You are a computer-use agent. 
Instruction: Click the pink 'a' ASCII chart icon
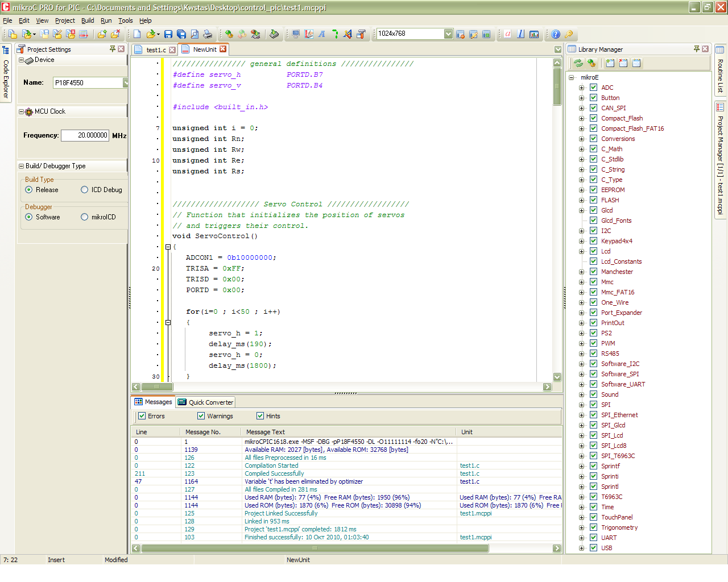point(508,34)
